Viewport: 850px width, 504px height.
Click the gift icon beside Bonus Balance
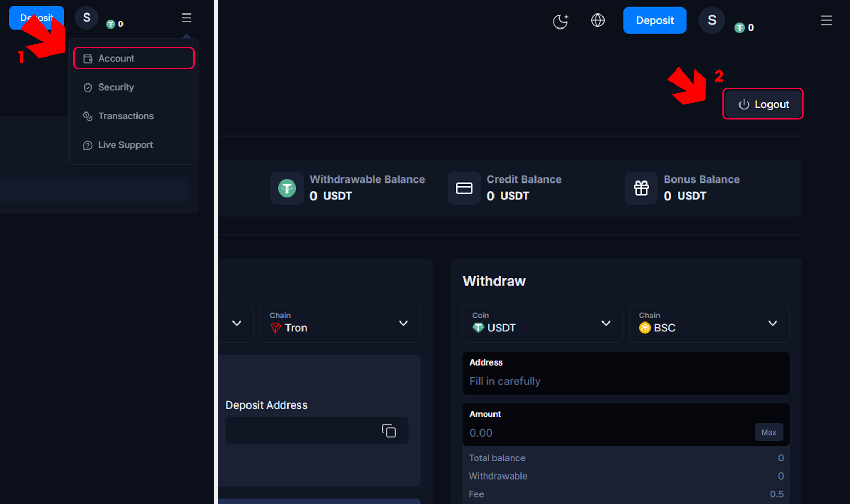pyautogui.click(x=641, y=188)
